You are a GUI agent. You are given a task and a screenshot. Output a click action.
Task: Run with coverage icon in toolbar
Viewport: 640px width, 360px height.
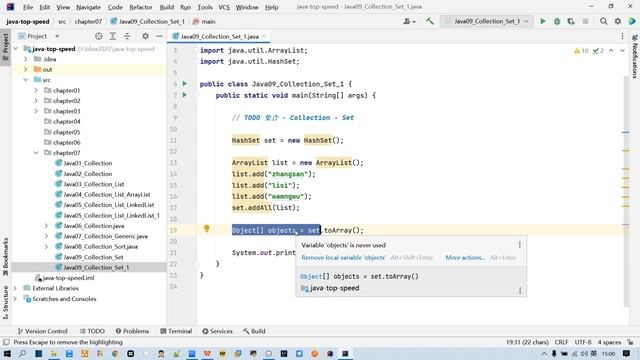pos(571,21)
